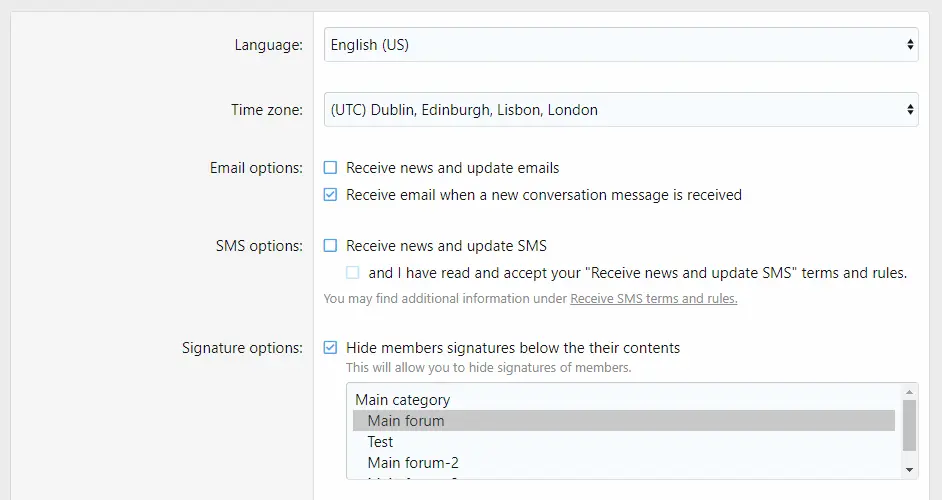Click the forum list scrollbar down arrow
The width and height of the screenshot is (942, 500).
910,470
